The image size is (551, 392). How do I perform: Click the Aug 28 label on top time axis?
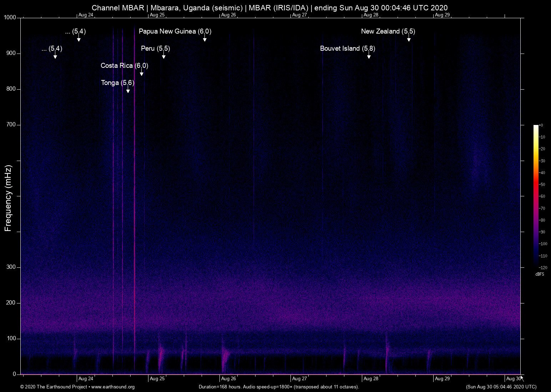coord(371,15)
